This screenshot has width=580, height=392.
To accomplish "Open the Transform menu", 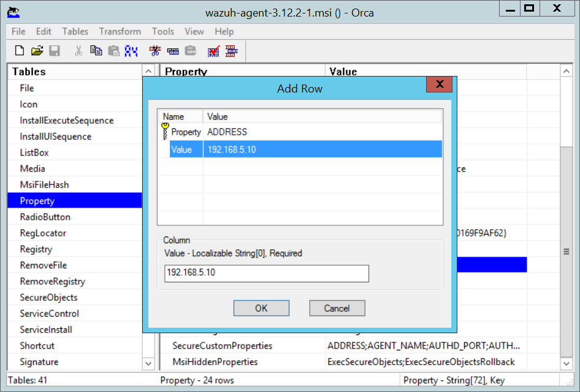I will [120, 31].
